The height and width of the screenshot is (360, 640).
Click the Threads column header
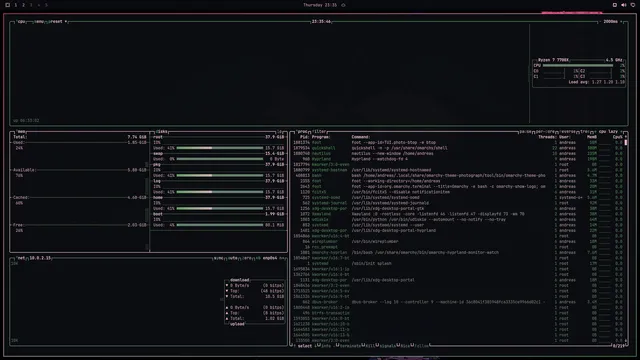point(547,137)
